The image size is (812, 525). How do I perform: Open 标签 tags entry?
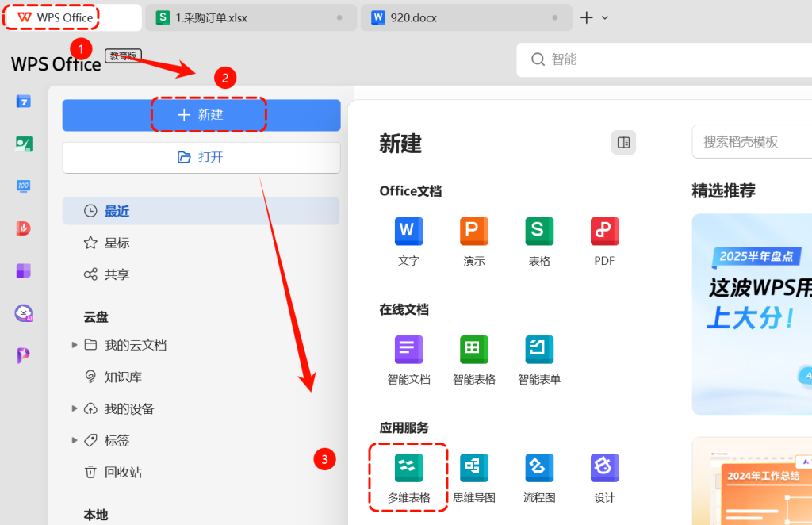[x=107, y=441]
